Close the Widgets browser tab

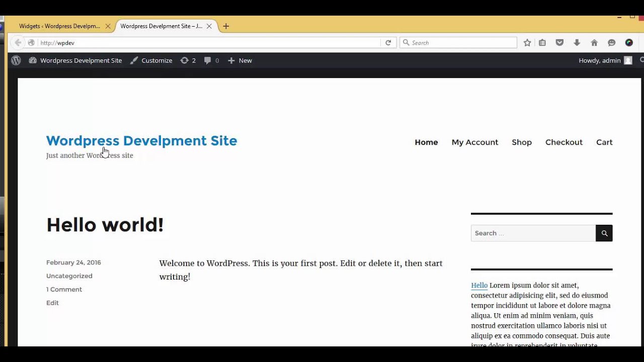[108, 26]
